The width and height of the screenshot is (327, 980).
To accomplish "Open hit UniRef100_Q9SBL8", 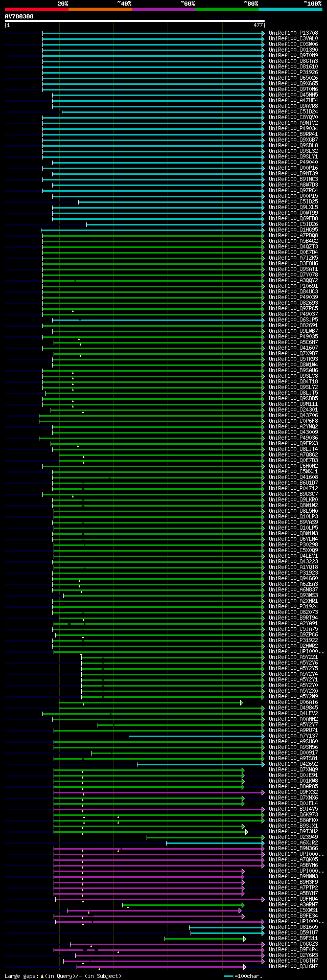I will (293, 146).
